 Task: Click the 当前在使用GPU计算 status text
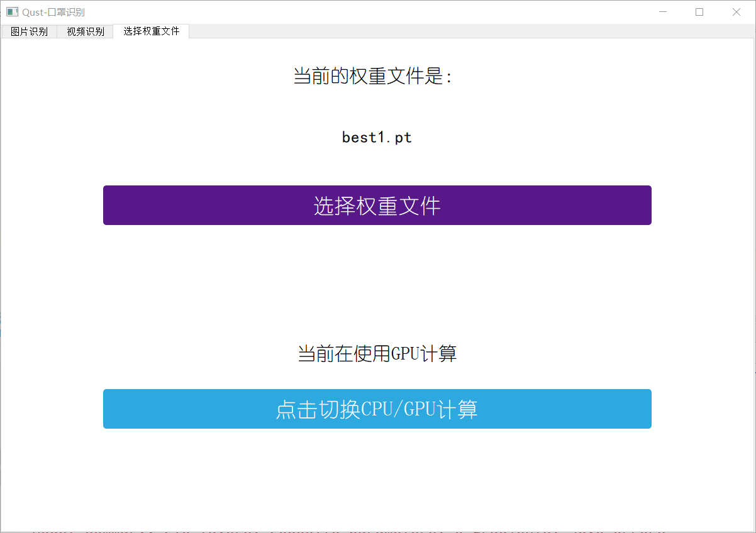377,354
